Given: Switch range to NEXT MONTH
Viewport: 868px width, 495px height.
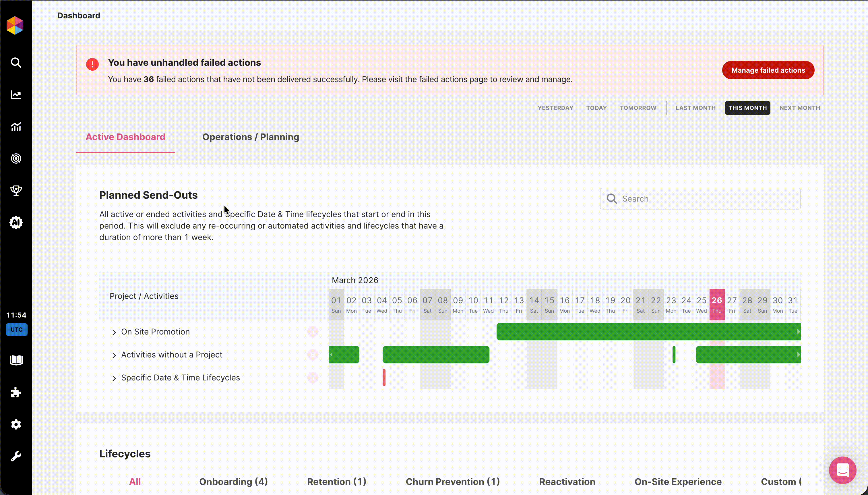Looking at the screenshot, I should pos(799,108).
